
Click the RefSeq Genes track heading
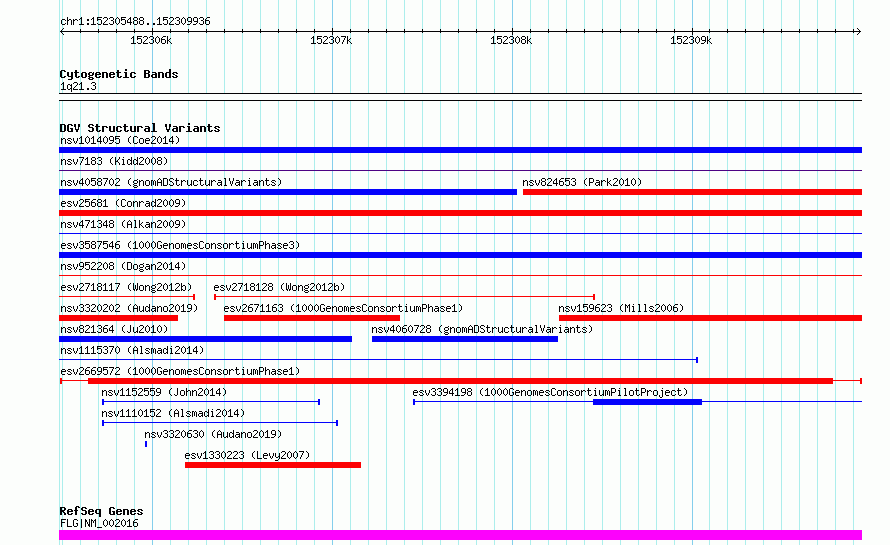(101, 512)
